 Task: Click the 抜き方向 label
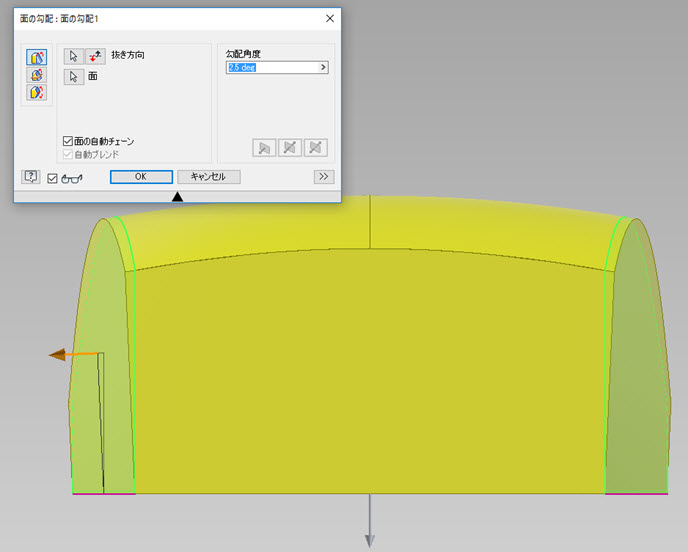[128, 55]
